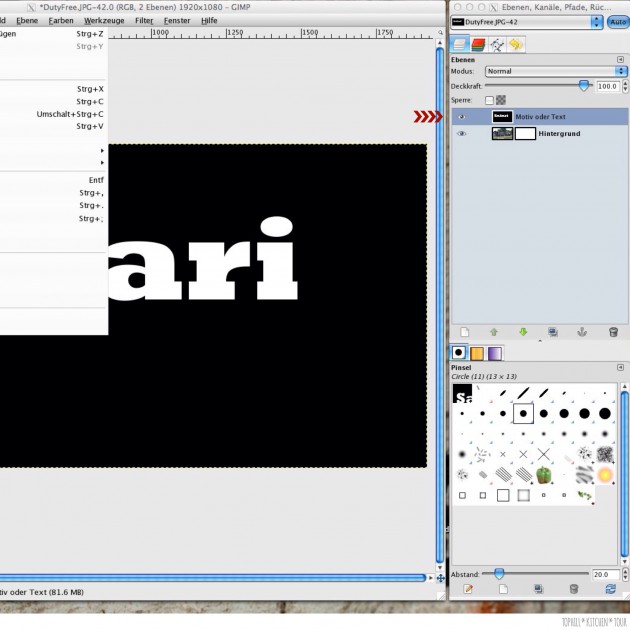Open the Fenster menu
The width and height of the screenshot is (630, 630).
[x=177, y=20]
